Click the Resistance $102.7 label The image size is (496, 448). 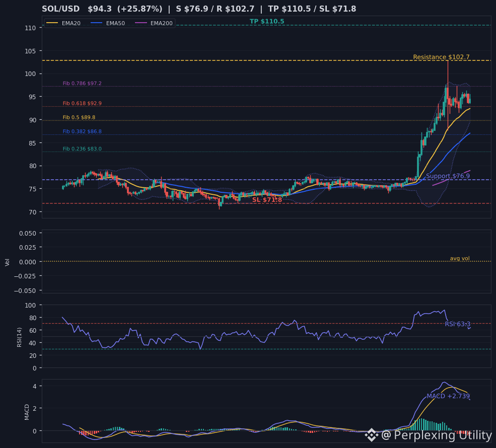tap(441, 57)
